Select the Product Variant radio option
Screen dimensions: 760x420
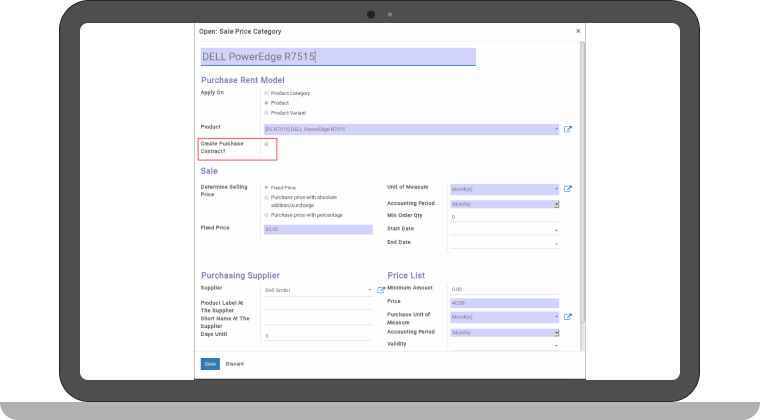[266, 112]
